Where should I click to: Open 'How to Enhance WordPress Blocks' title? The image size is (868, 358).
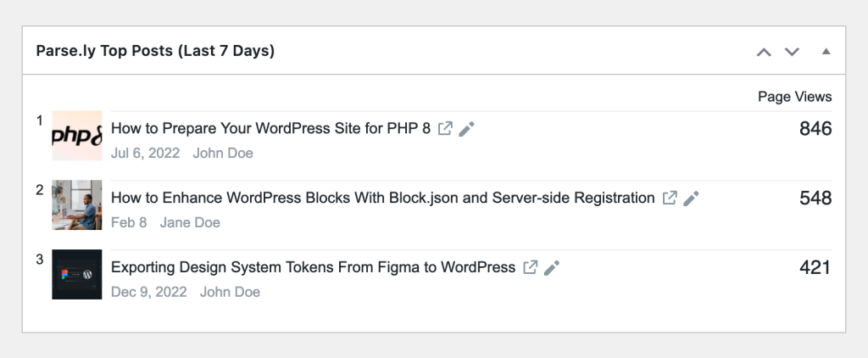[x=383, y=198]
